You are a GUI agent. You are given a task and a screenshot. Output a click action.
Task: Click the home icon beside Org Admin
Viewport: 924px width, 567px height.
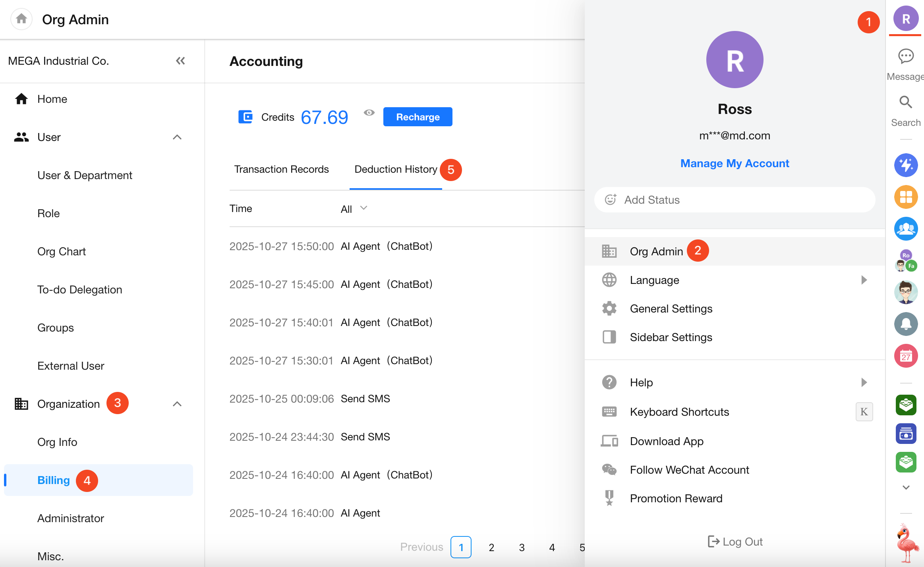click(x=21, y=19)
